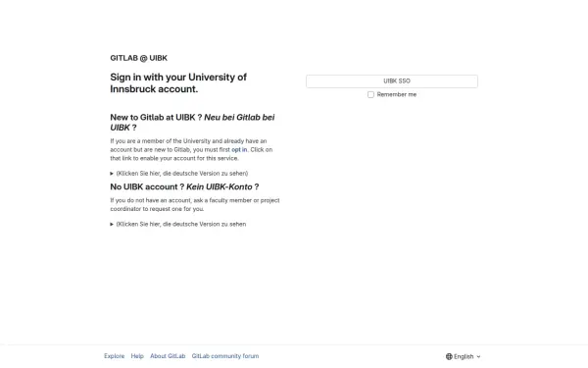
Task: Click the disclosure triangle under "No UIBK account" section
Action: tap(112, 224)
